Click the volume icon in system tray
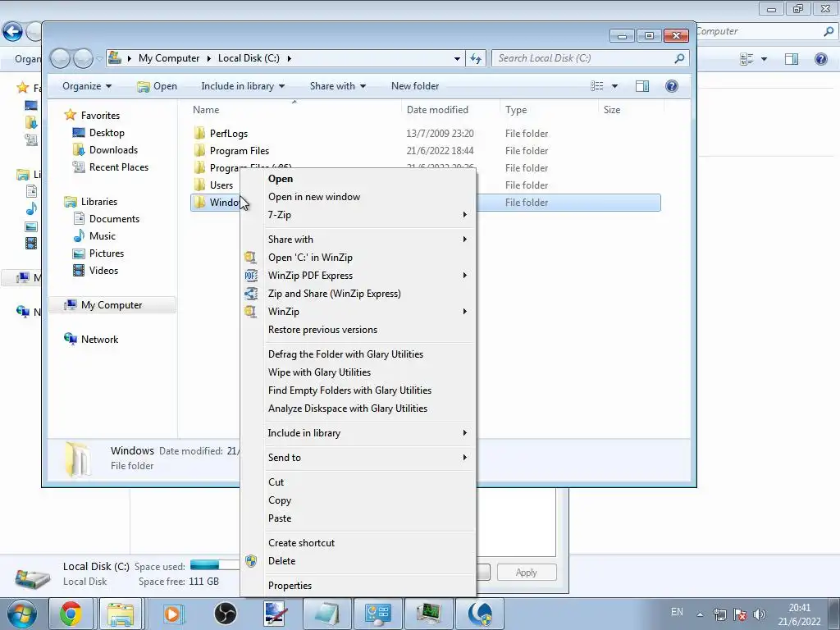The width and height of the screenshot is (840, 630). (x=759, y=614)
